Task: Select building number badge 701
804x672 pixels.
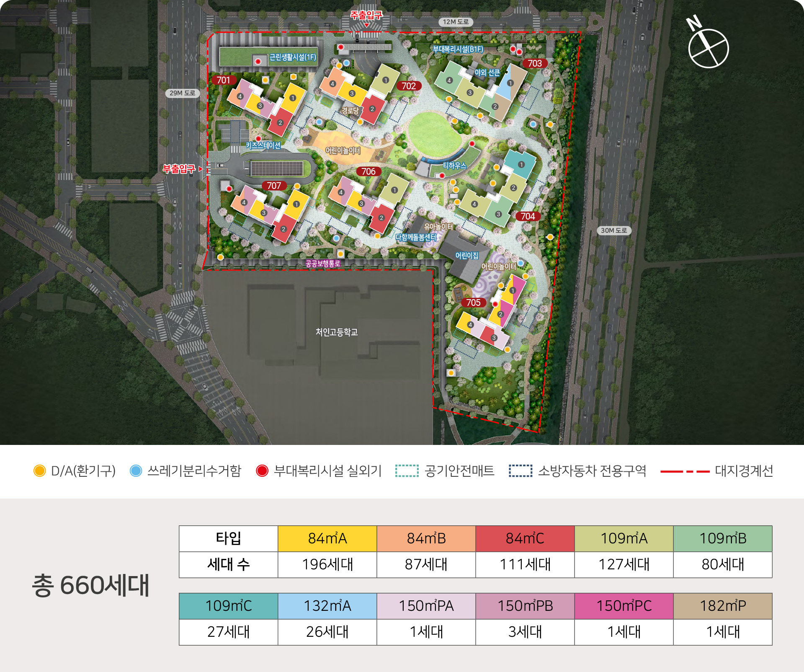Action: 223,80
